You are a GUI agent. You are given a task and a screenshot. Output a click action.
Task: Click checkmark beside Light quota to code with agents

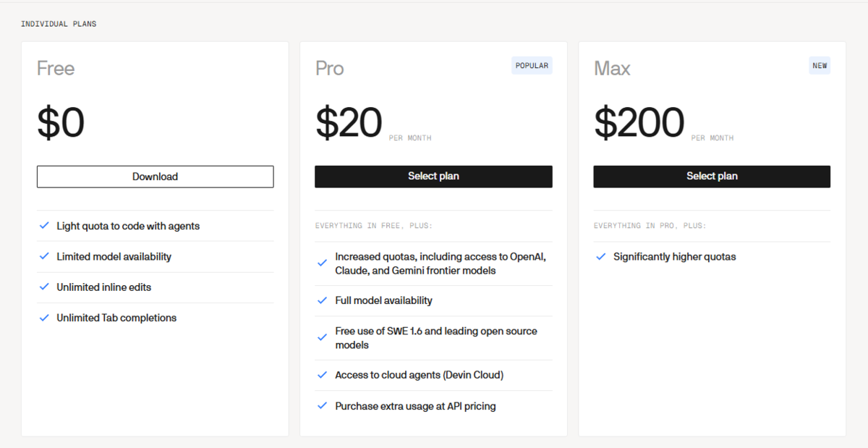tap(44, 226)
